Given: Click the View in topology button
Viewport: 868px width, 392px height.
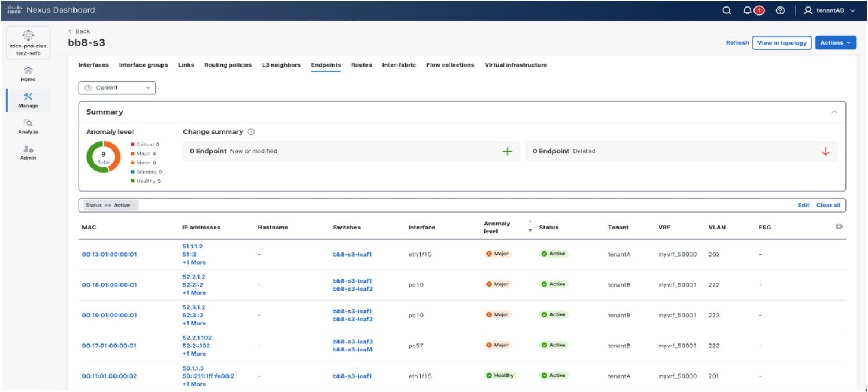Looking at the screenshot, I should pos(782,42).
